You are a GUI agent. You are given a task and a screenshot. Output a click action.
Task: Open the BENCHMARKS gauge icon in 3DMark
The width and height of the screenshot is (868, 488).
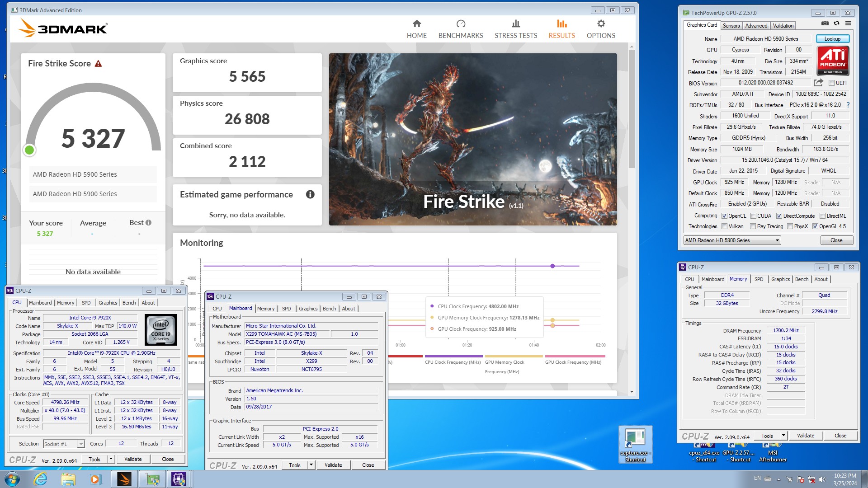[461, 23]
